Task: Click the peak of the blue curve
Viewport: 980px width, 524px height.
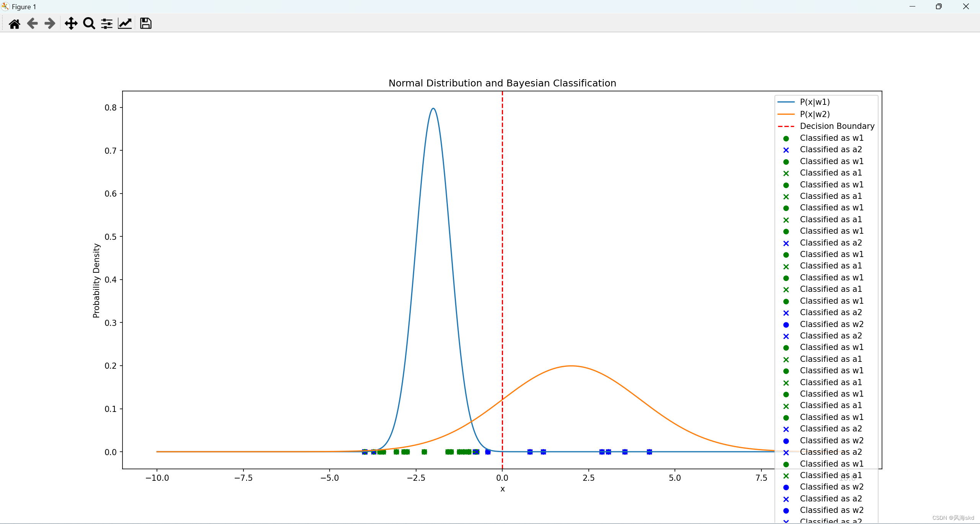Action: click(x=433, y=109)
